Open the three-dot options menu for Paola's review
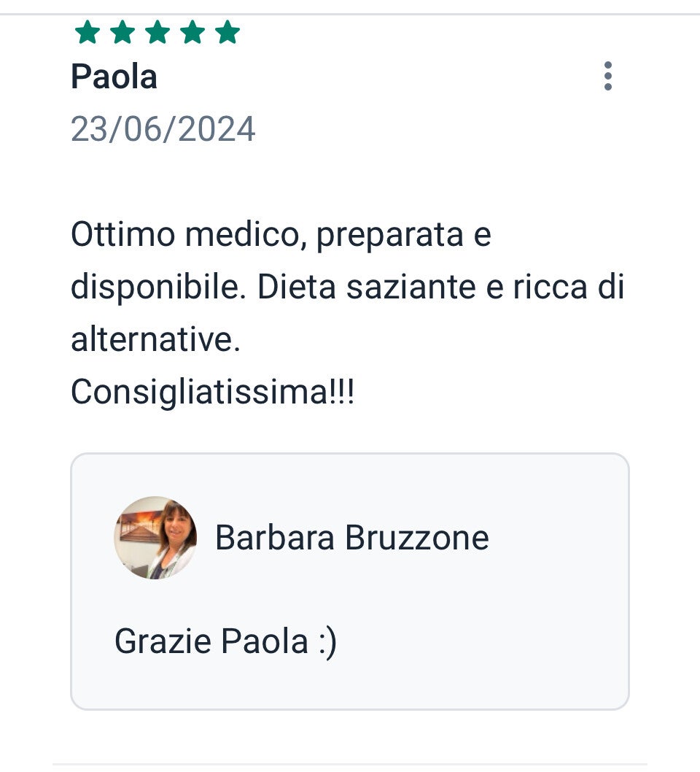700x772 pixels. (x=608, y=76)
